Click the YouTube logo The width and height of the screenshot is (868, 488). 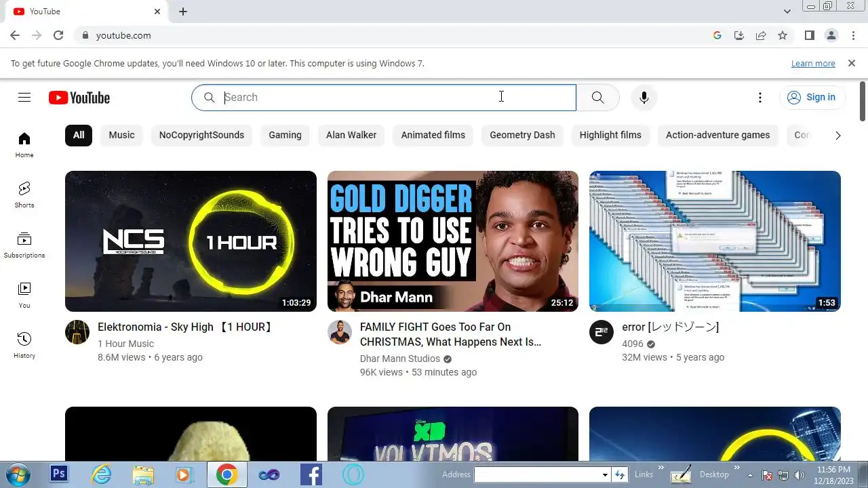tap(79, 98)
